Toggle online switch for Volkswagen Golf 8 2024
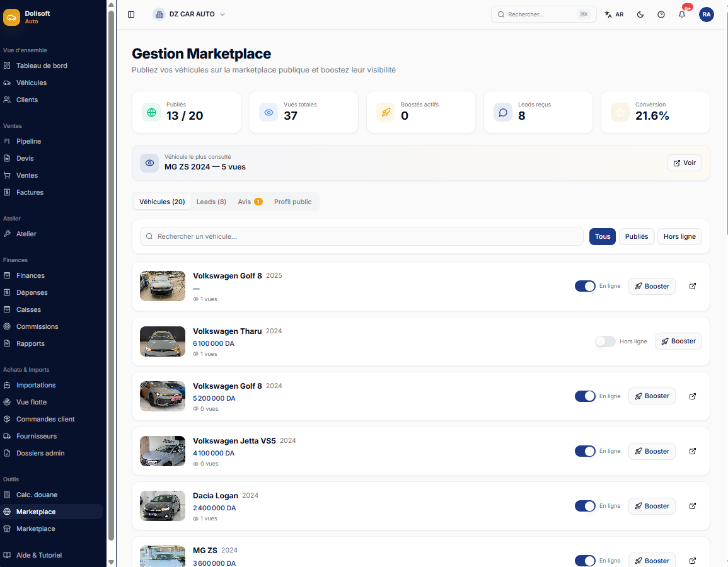 coord(585,396)
